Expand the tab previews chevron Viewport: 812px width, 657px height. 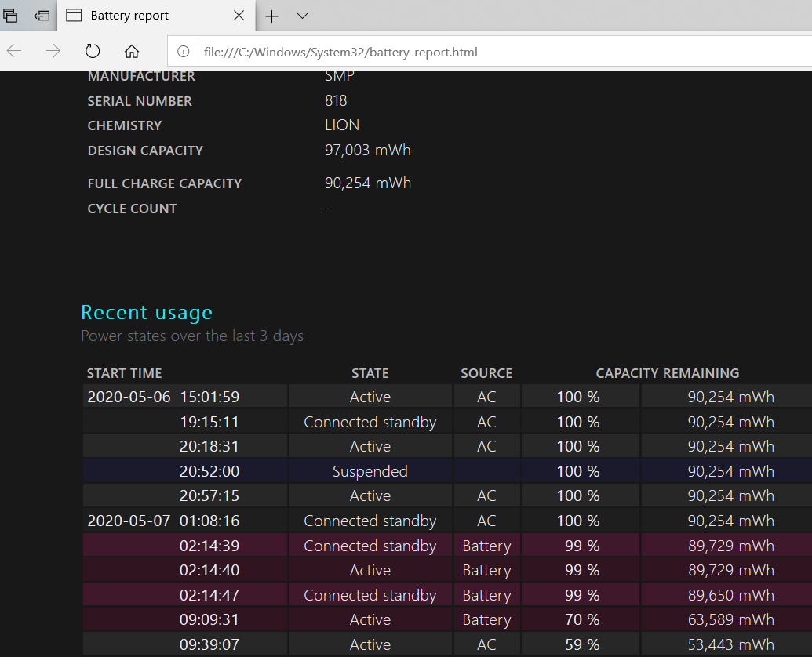(302, 16)
